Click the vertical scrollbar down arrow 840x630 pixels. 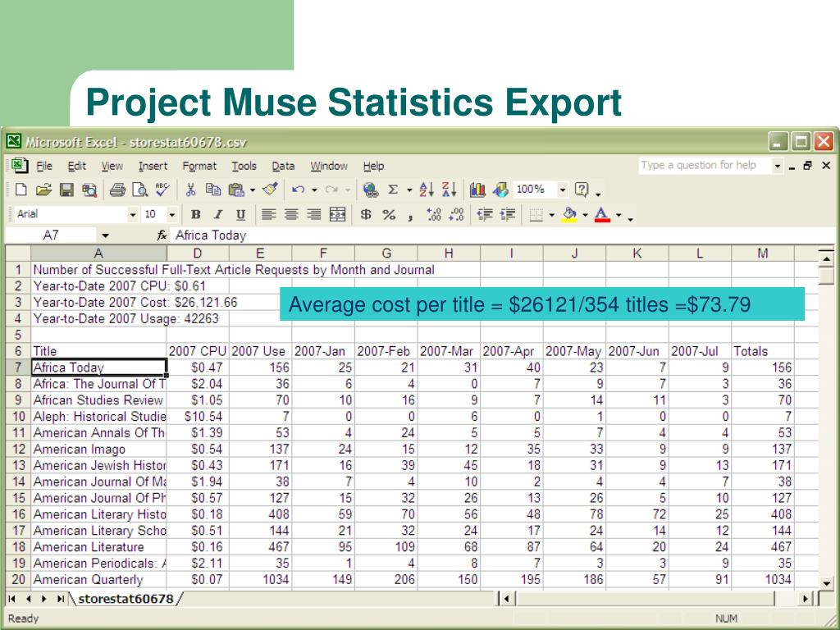[x=827, y=583]
